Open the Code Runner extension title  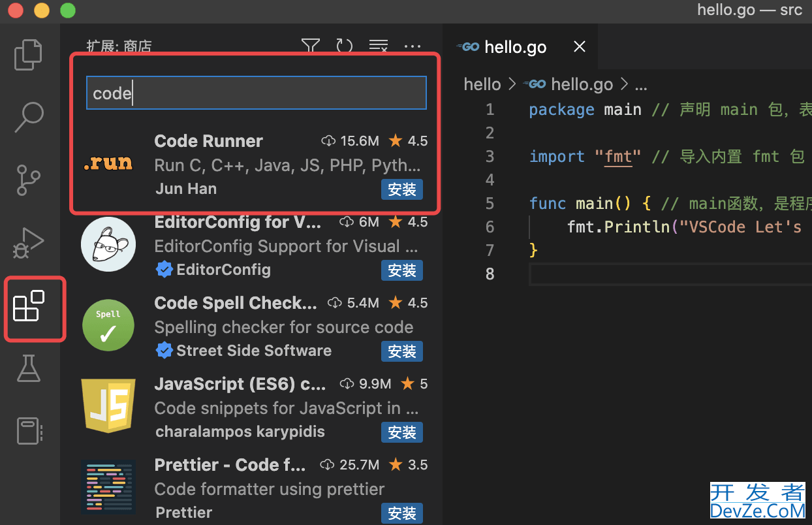pyautogui.click(x=208, y=141)
